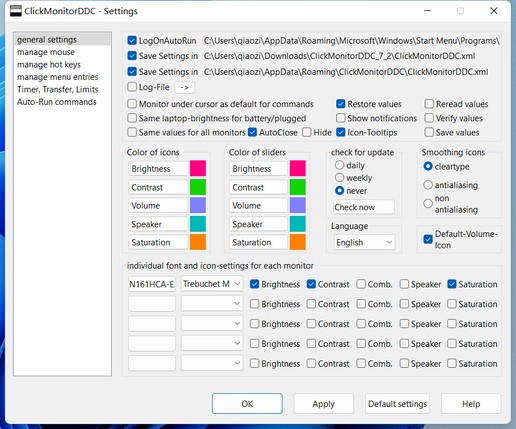The width and height of the screenshot is (516, 429).
Task: Click the ClickMonitorDDC title bar app icon
Action: 16,11
